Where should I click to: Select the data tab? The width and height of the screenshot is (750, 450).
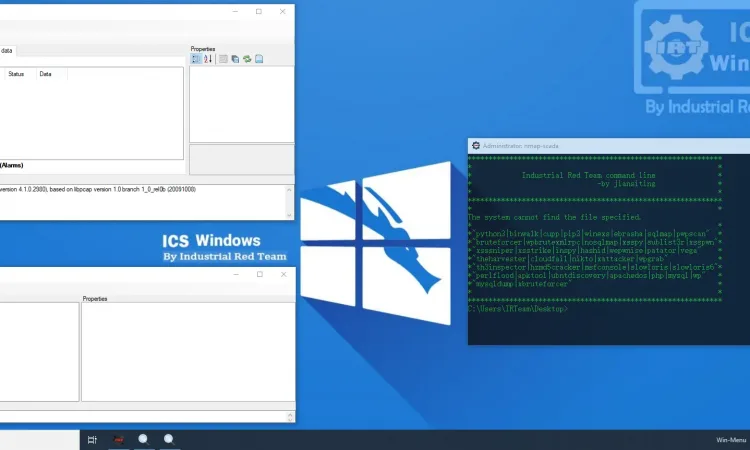6,51
